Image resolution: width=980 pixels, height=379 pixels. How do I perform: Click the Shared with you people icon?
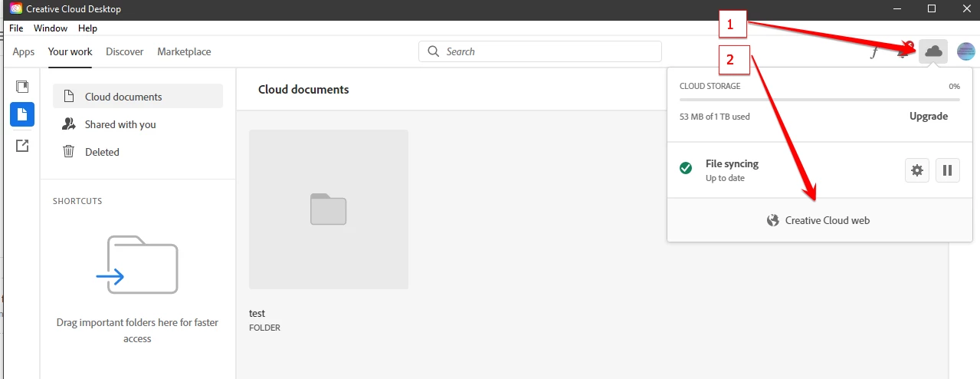[69, 124]
